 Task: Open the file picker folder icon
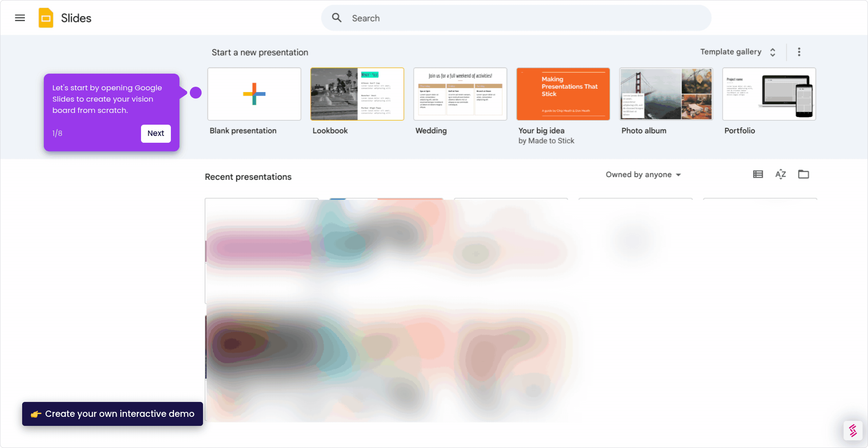pyautogui.click(x=803, y=174)
